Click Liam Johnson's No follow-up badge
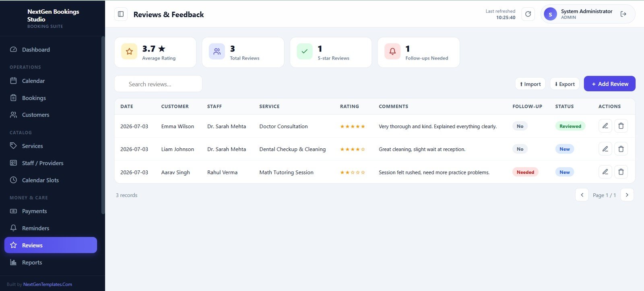 click(x=520, y=149)
